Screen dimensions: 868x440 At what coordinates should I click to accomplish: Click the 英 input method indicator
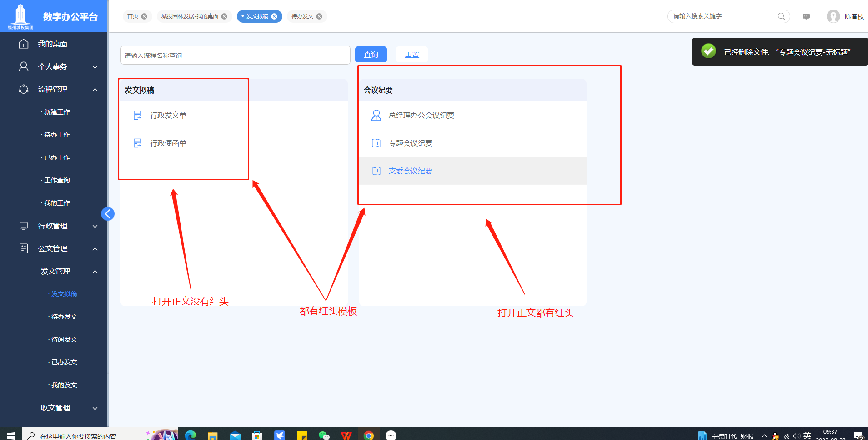coord(807,435)
